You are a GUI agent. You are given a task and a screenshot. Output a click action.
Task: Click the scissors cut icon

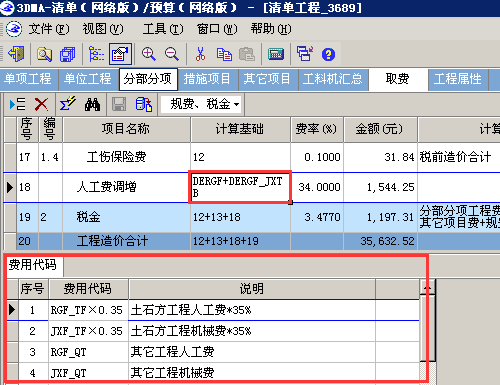pos(200,54)
